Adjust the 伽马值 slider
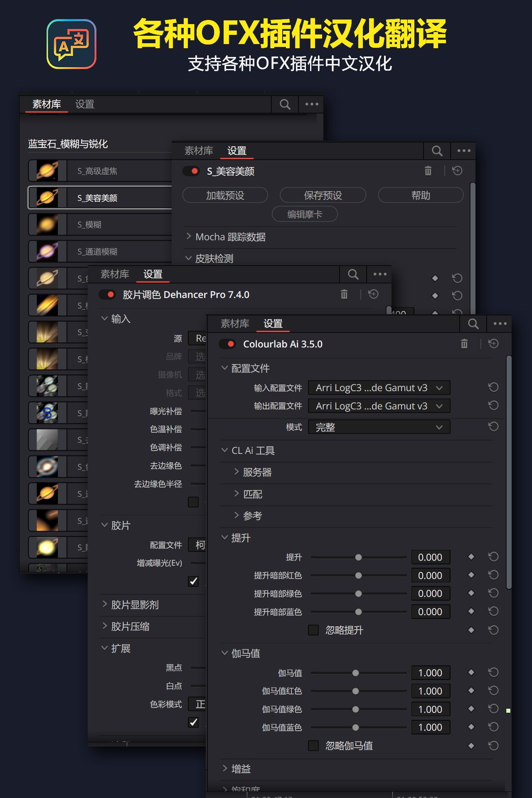Viewport: 532px width, 798px height. pyautogui.click(x=355, y=673)
